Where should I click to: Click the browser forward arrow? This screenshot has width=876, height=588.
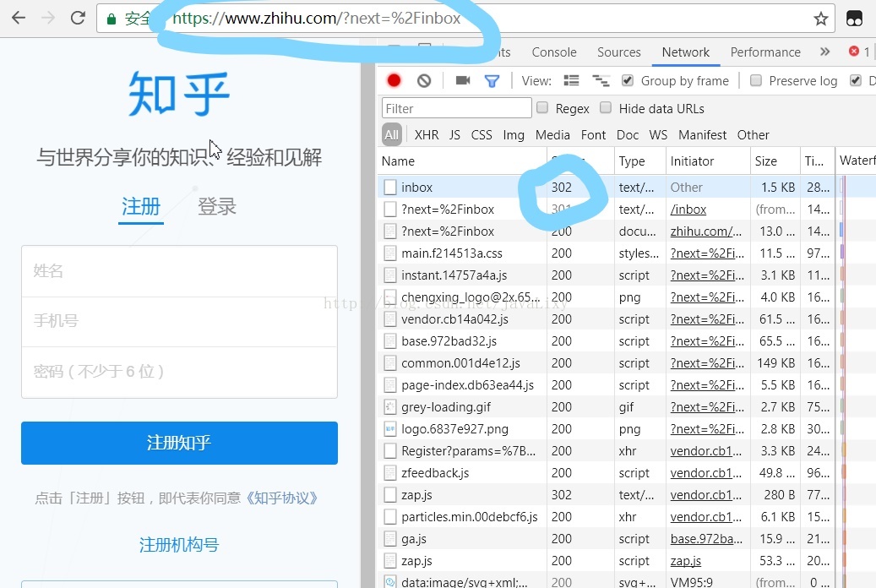[x=49, y=18]
